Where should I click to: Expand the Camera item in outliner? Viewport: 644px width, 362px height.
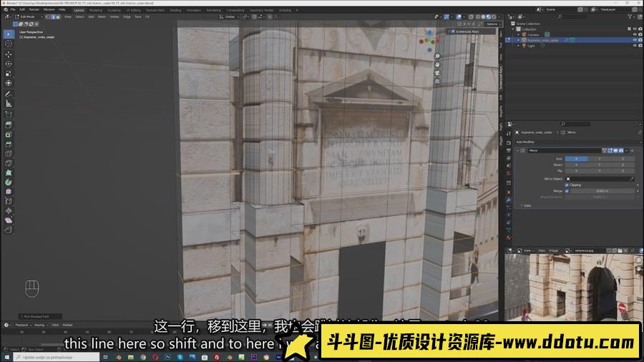[519, 34]
